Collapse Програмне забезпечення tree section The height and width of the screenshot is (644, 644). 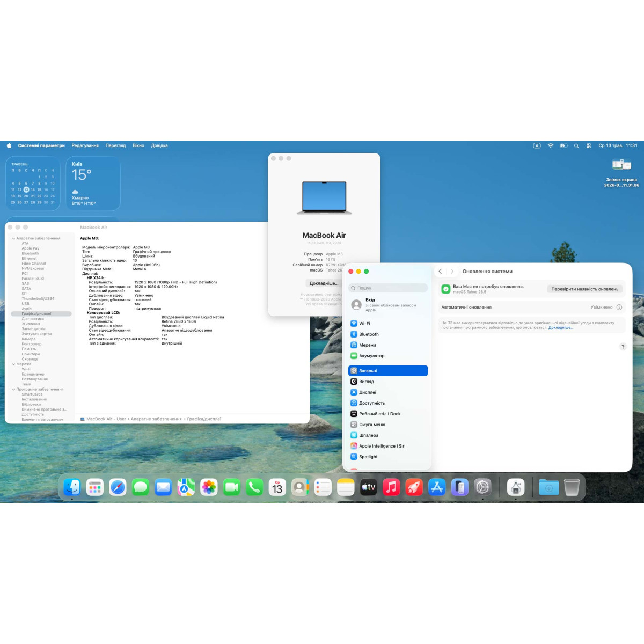13,390
